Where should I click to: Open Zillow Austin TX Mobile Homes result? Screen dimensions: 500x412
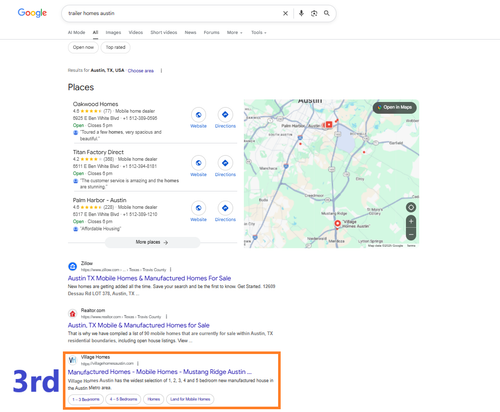(149, 278)
